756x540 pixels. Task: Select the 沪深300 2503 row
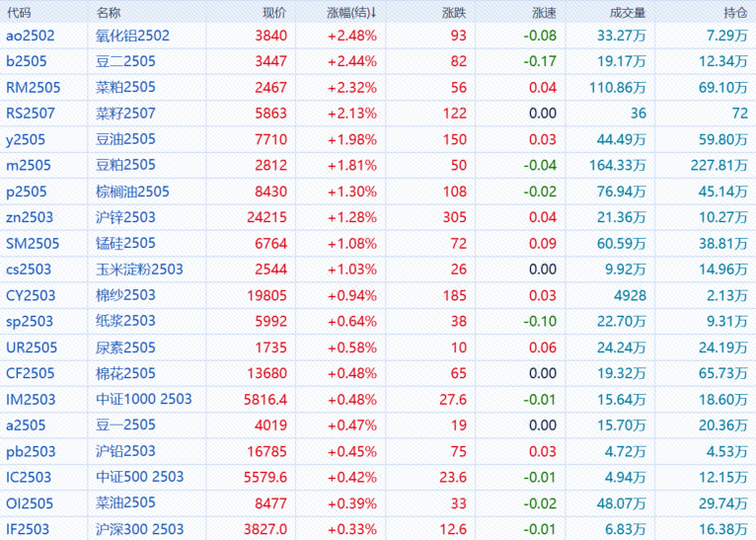(139, 529)
